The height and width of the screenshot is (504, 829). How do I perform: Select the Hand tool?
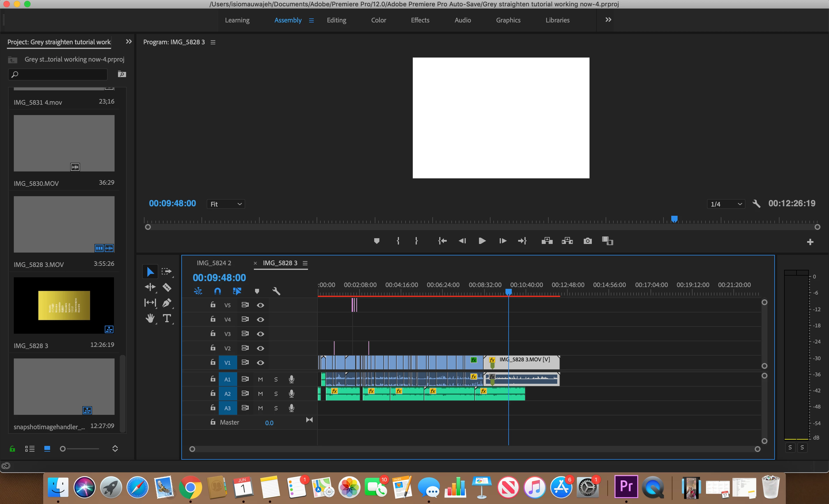[x=150, y=318]
